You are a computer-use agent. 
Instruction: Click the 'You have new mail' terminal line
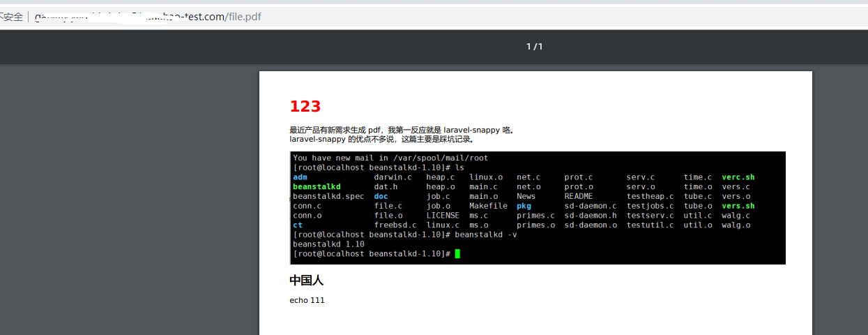click(x=390, y=158)
